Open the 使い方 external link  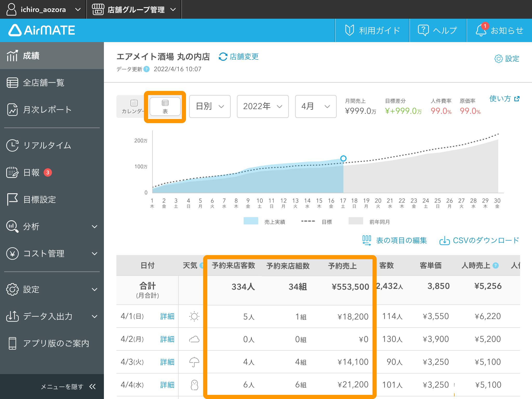pos(504,99)
